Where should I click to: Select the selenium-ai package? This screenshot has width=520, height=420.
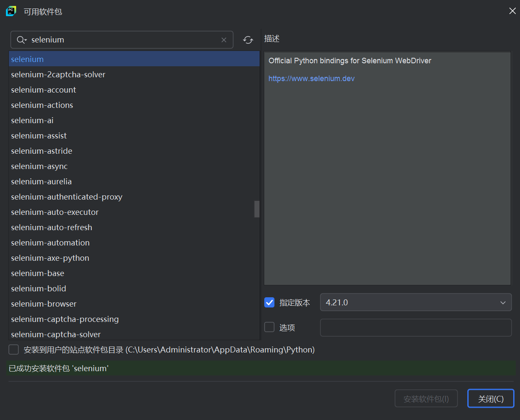pos(134,120)
